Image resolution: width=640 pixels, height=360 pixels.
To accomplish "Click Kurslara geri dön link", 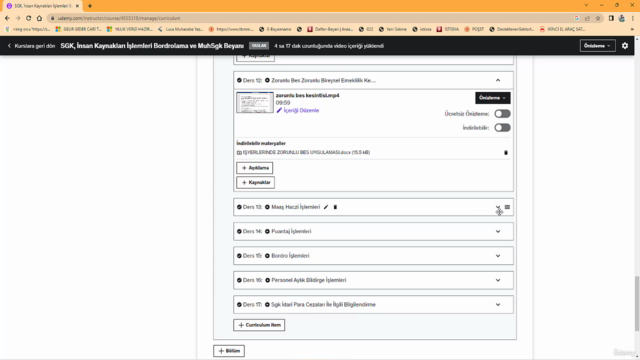I will click(31, 46).
